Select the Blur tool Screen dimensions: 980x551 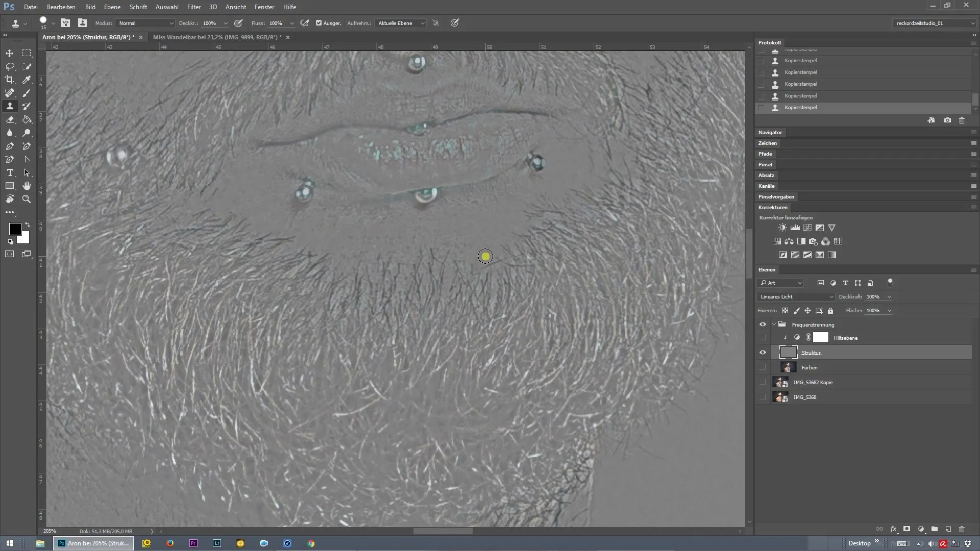[10, 133]
